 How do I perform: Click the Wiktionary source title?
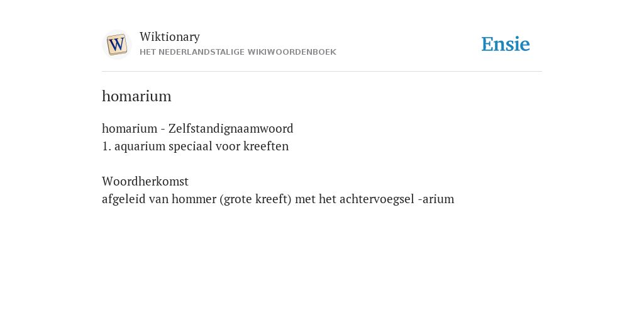coord(170,36)
